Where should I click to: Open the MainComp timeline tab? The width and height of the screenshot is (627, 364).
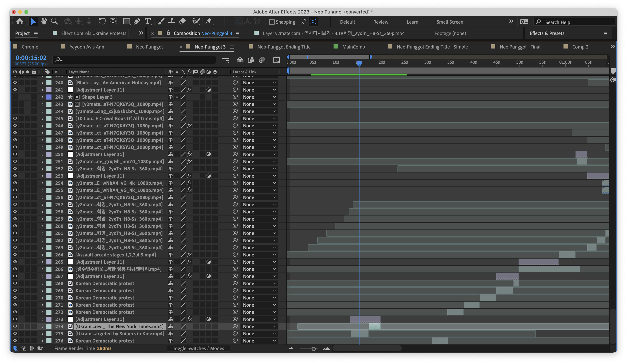pos(353,47)
